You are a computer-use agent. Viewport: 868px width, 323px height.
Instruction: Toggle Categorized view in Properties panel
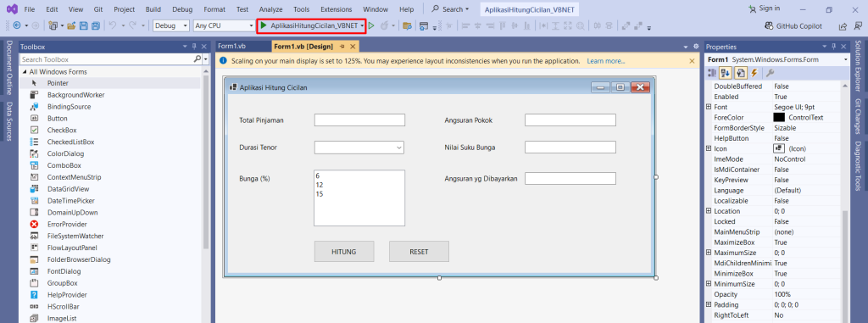tap(712, 73)
